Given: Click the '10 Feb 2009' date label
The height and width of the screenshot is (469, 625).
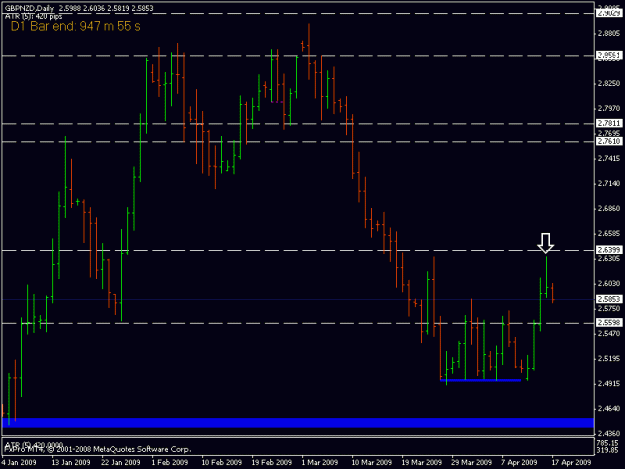Looking at the screenshot, I should 222,462.
